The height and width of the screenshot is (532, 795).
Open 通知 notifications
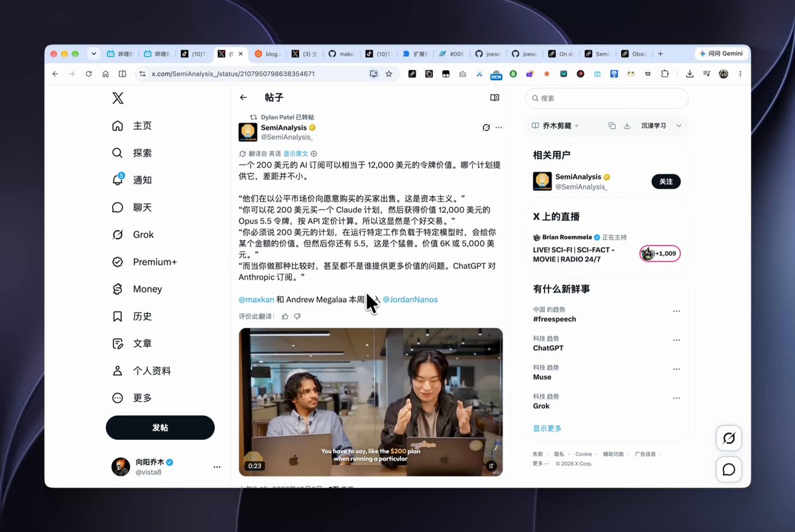[132, 180]
